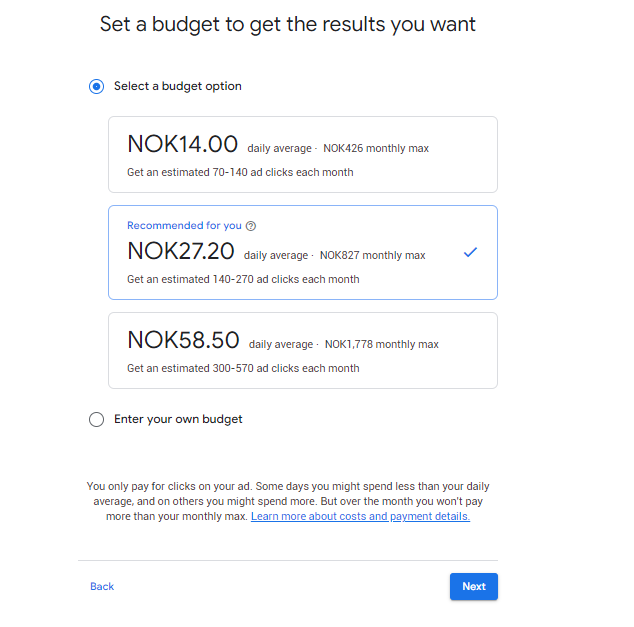Choose the NOK27.20 recommended budget amount
The width and height of the screenshot is (634, 627).
180,251
